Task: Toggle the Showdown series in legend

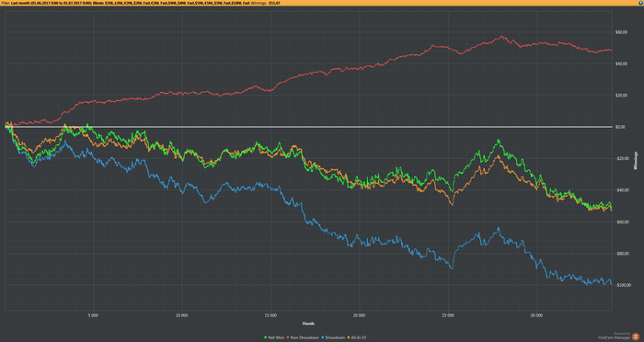Action: (x=333, y=337)
